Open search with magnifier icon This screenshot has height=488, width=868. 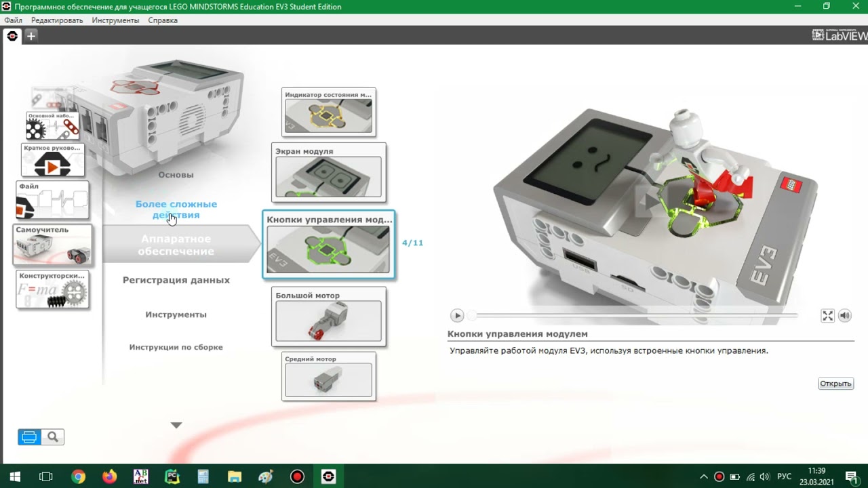coord(53,437)
